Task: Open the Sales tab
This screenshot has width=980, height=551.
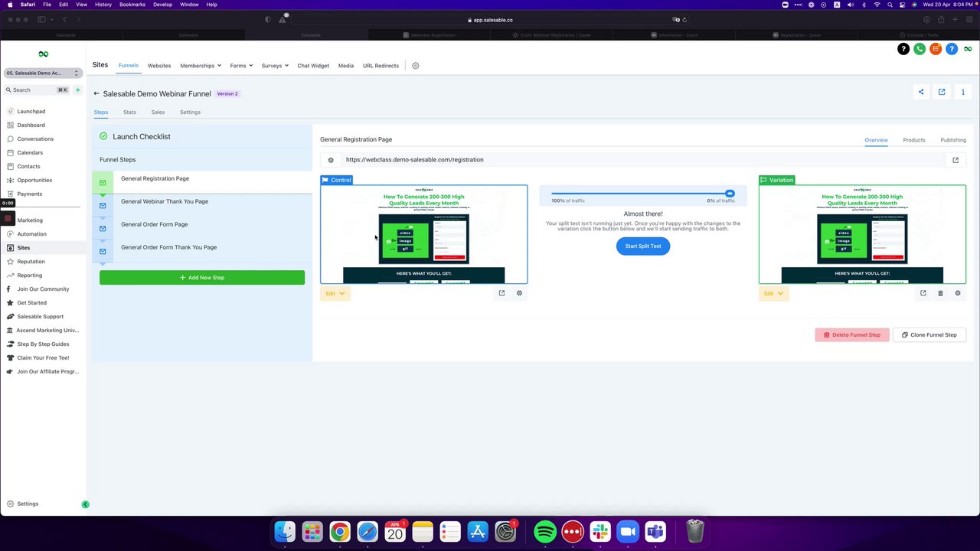Action: [x=158, y=112]
